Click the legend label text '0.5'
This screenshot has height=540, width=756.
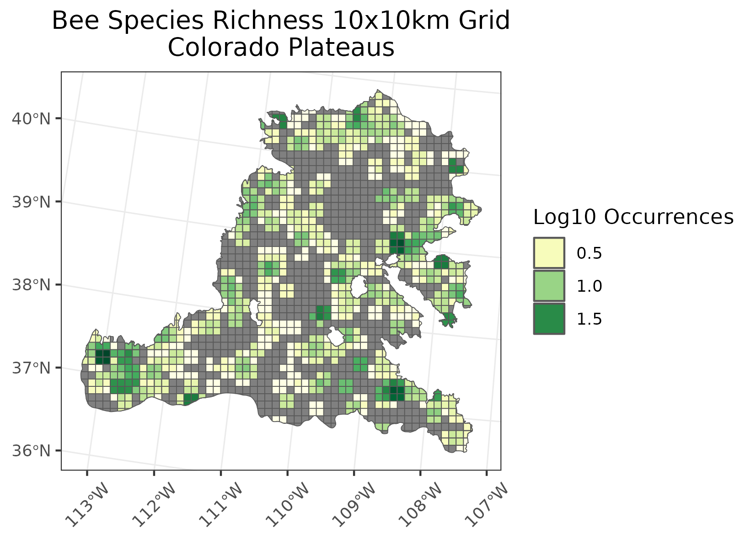pos(589,253)
